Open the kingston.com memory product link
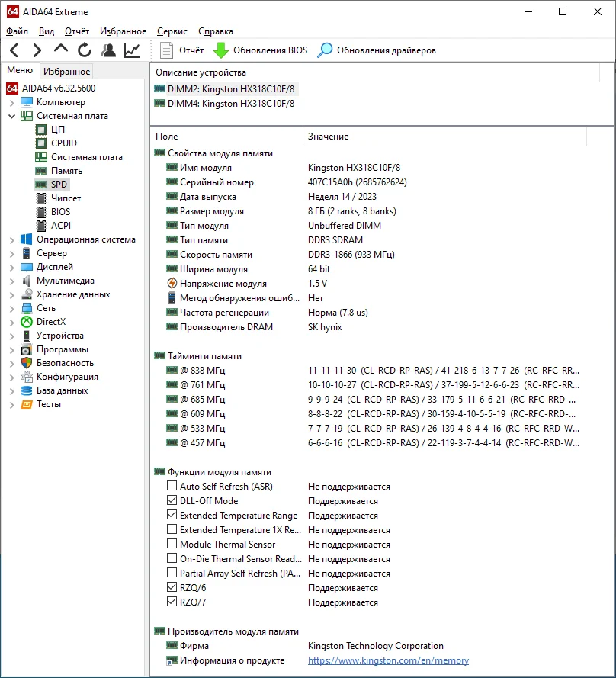 [388, 660]
